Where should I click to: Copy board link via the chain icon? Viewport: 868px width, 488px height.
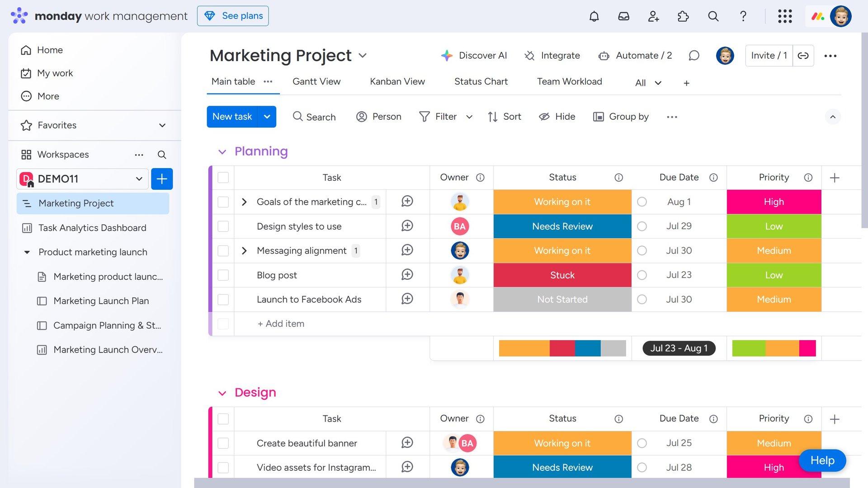pyautogui.click(x=803, y=56)
